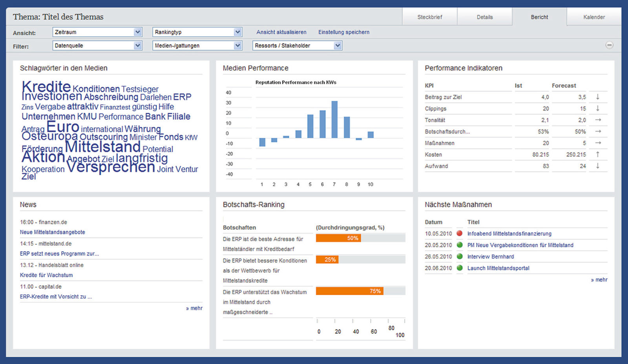The height and width of the screenshot is (364, 628).
Task: Click the KMU tag in cloud
Action: pyautogui.click(x=87, y=116)
